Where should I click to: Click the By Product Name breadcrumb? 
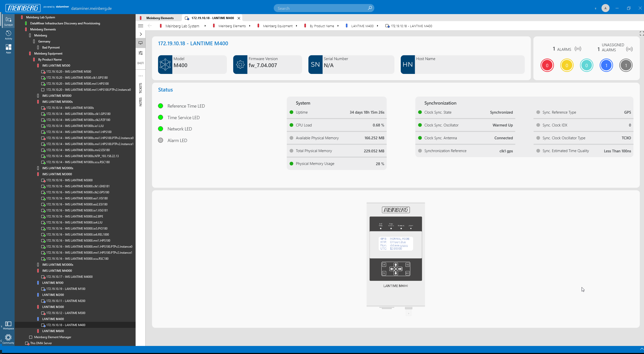(x=322, y=26)
